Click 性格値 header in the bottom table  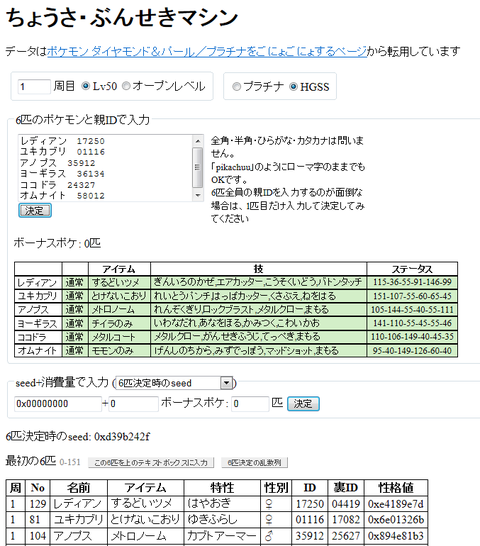point(396,488)
